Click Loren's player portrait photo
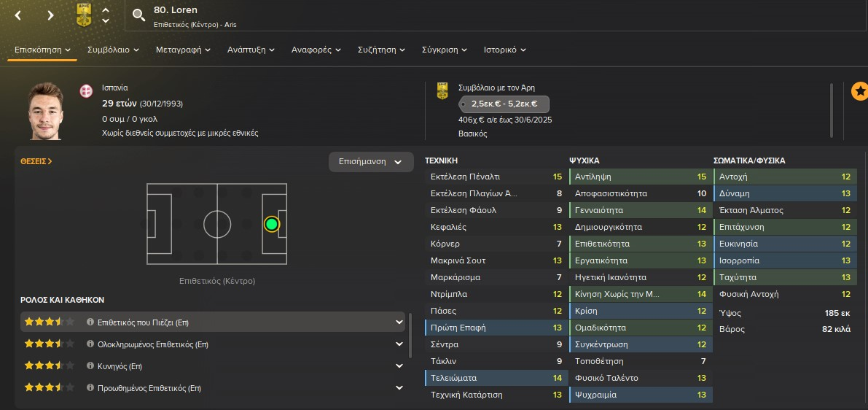This screenshot has width=868, height=410. pos(46,110)
